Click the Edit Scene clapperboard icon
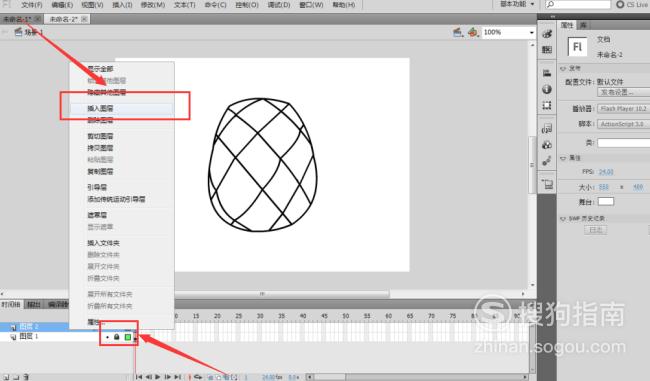Viewport: 650px width, 381px height. point(458,32)
